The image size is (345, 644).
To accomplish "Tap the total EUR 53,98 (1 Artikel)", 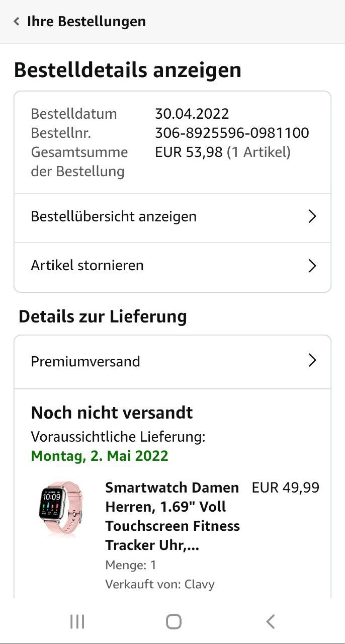I will 223,152.
